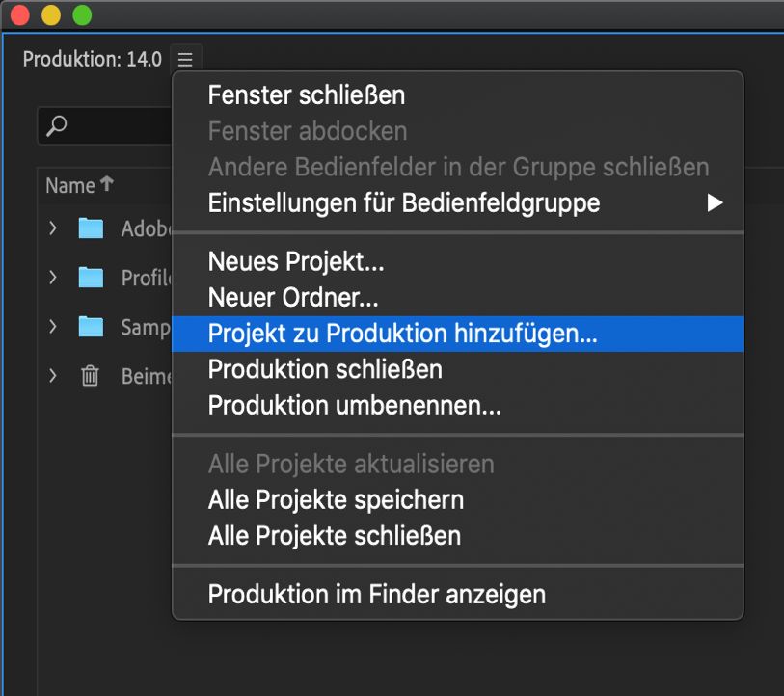Viewport: 784px width, 696px height.
Task: Expand the trash entry chevron
Action: click(53, 376)
